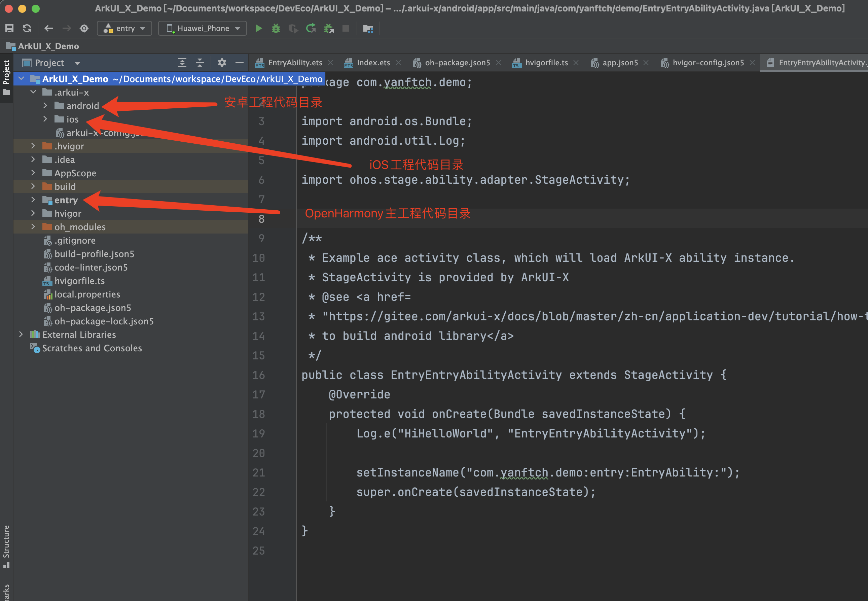The width and height of the screenshot is (868, 601).
Task: Select oh-package.json5 in project tree
Action: [93, 308]
